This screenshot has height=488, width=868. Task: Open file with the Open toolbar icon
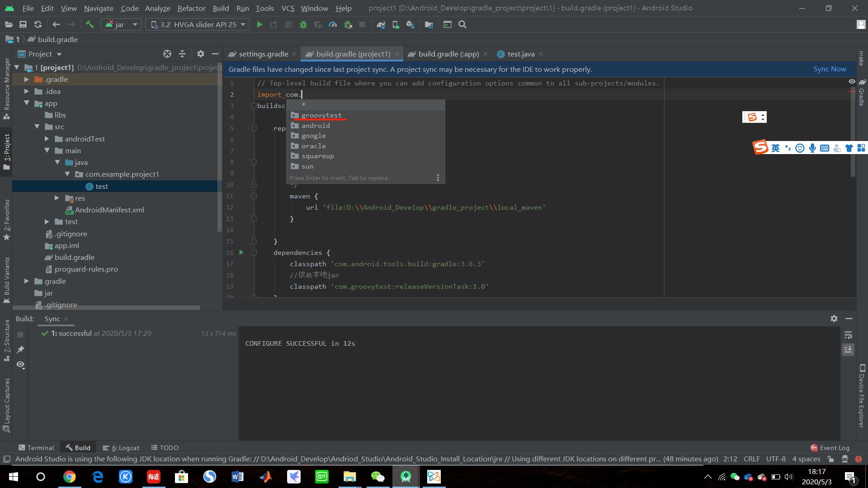pyautogui.click(x=9, y=24)
